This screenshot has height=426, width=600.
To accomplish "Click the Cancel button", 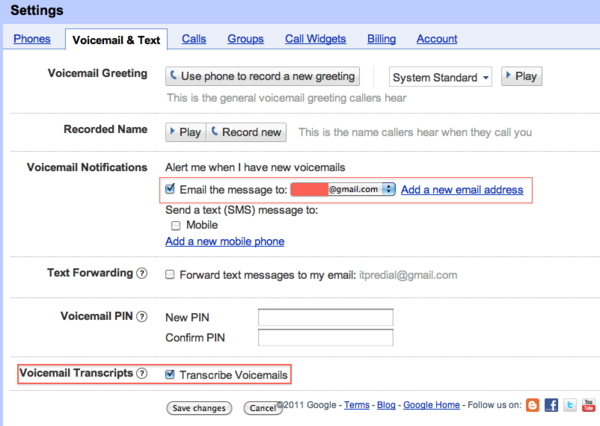I will click(x=262, y=408).
